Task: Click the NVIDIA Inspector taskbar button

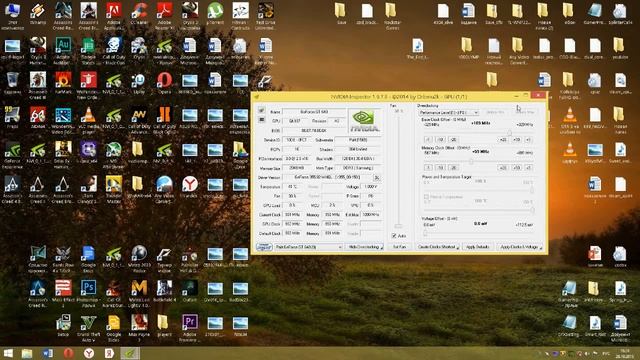Action: pyautogui.click(x=130, y=353)
